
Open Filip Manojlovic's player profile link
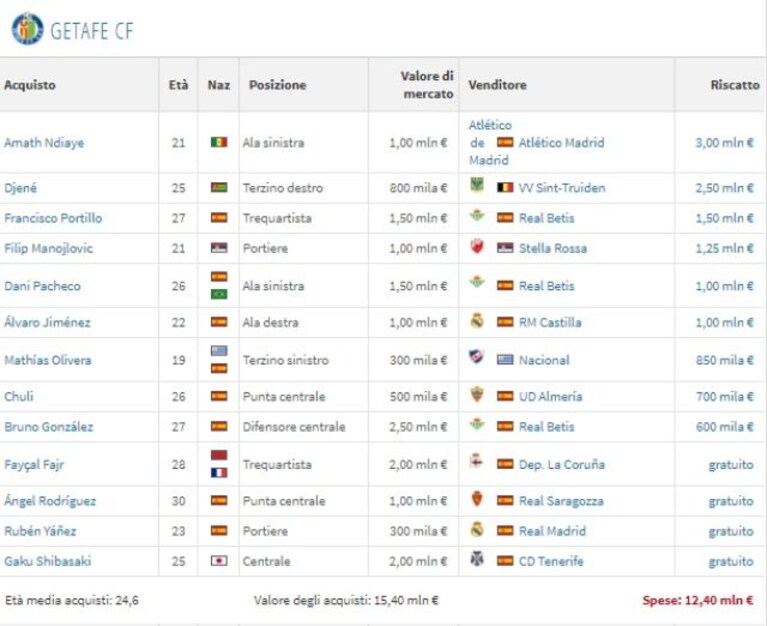tap(48, 248)
